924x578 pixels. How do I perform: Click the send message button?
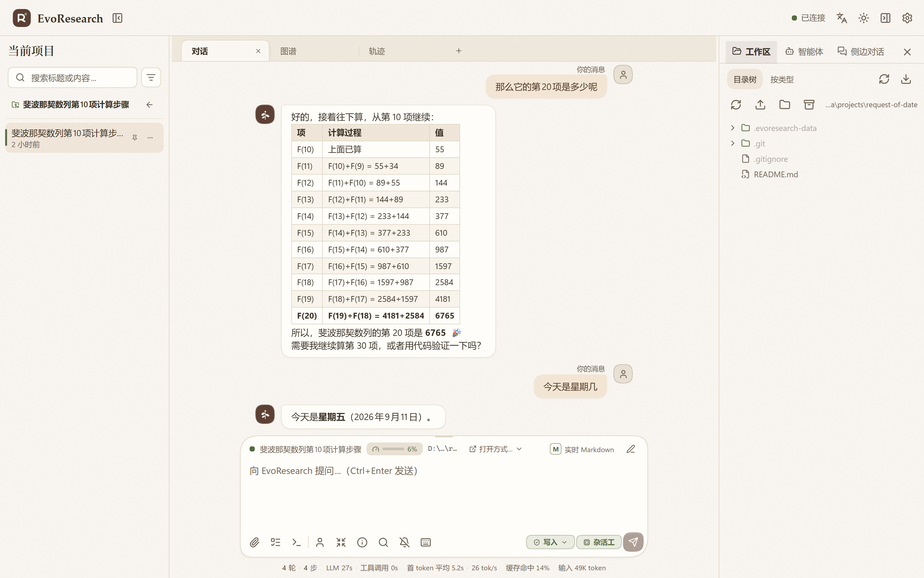coord(633,542)
